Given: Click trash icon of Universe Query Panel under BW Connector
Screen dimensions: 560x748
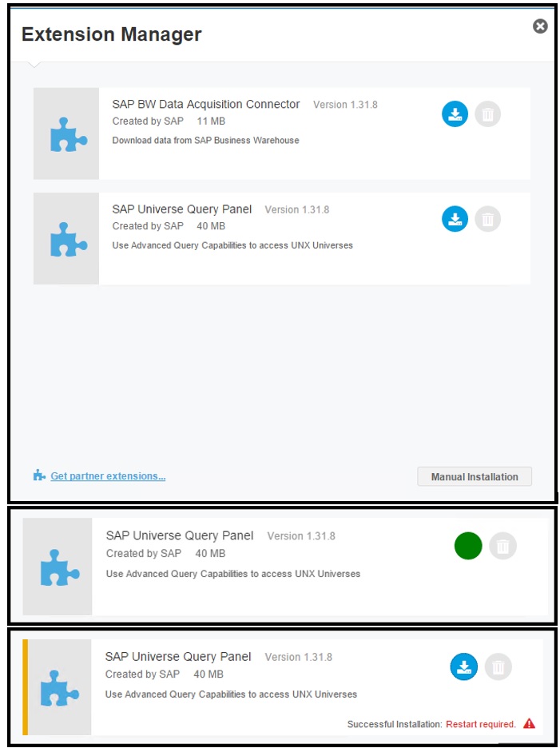Looking at the screenshot, I should pyautogui.click(x=487, y=219).
